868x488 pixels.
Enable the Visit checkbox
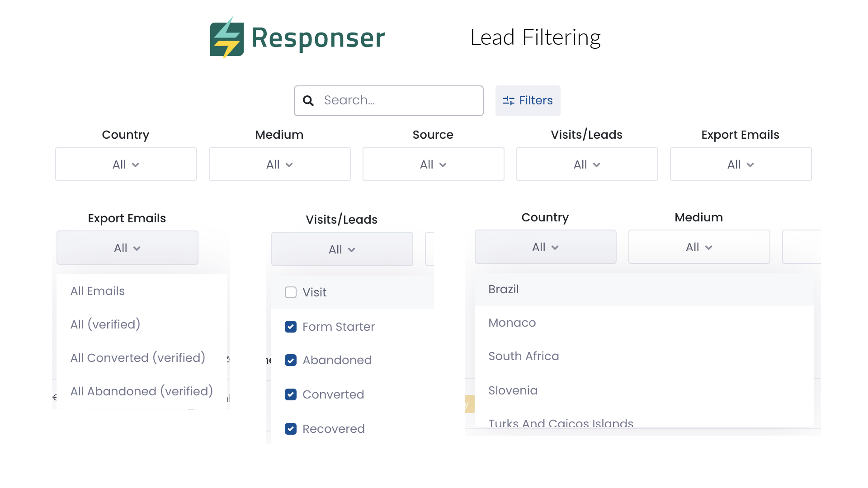pos(290,292)
